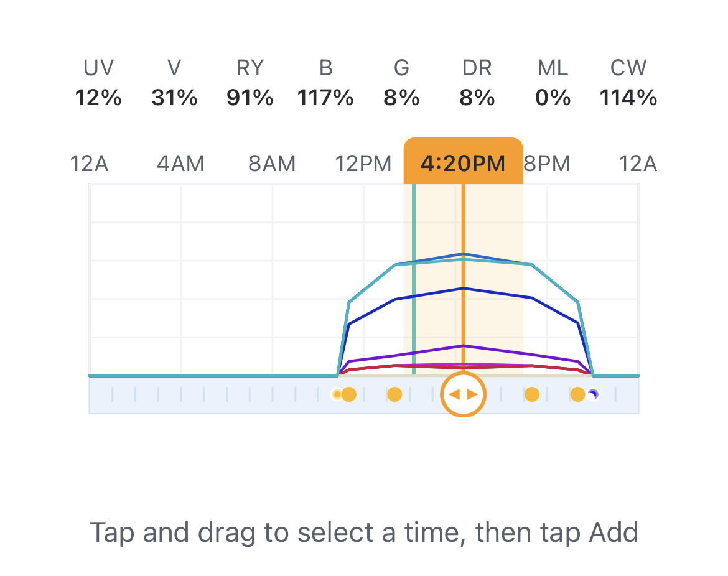Select the RY 91% channel
This screenshot has width=728, height=576.
pos(250,83)
